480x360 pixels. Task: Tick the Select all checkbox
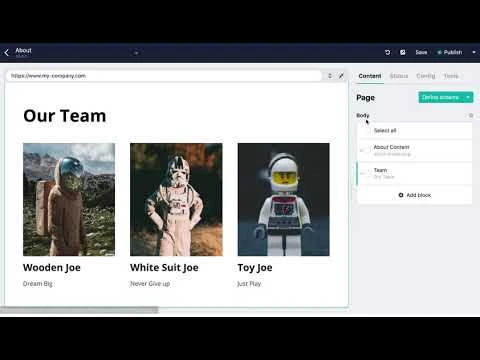368,130
